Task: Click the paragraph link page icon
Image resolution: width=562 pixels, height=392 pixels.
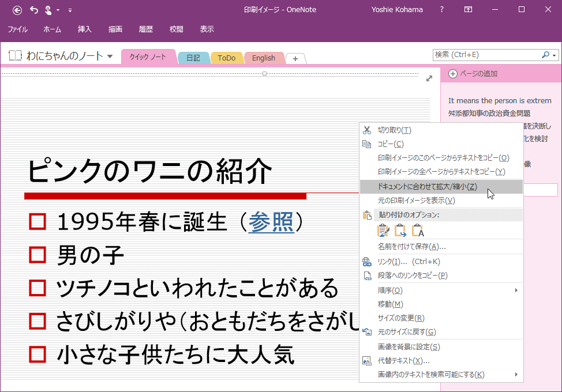Action: click(368, 276)
